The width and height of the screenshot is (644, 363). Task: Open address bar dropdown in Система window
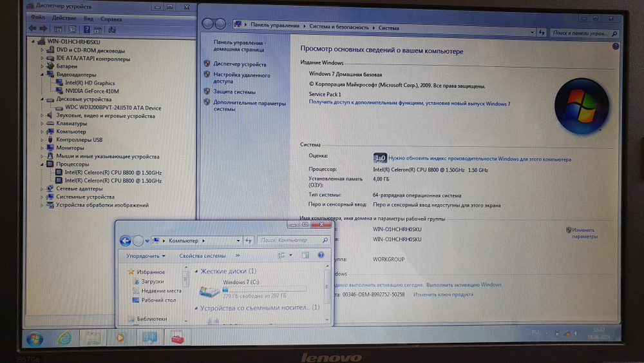point(532,32)
